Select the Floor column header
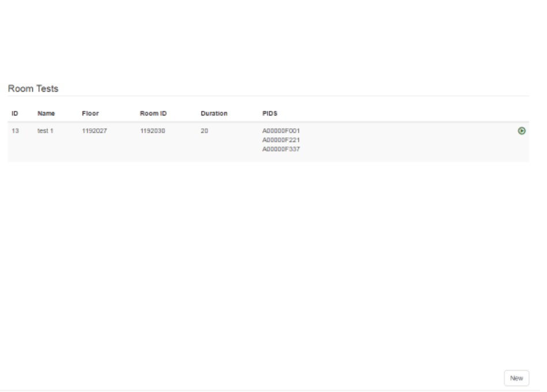The height and width of the screenshot is (392, 547). pos(91,114)
